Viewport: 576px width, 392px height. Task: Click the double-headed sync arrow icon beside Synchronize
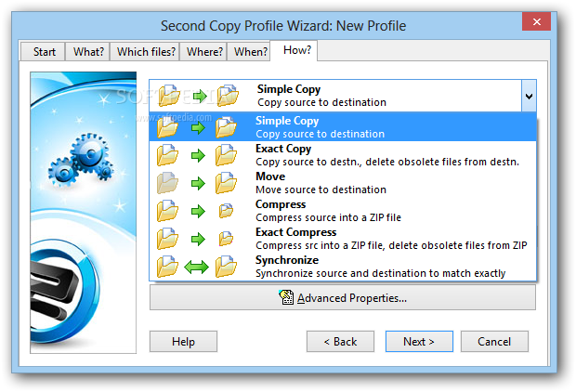click(196, 268)
